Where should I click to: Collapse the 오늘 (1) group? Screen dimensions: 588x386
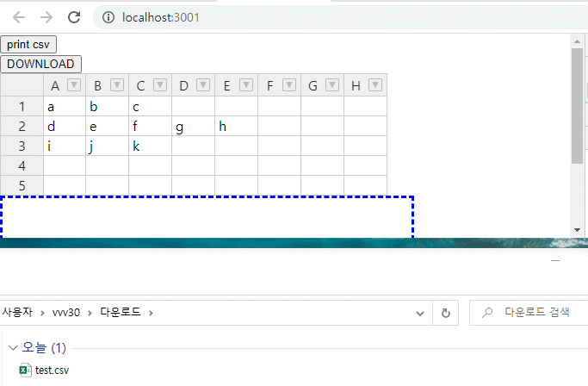point(13,348)
